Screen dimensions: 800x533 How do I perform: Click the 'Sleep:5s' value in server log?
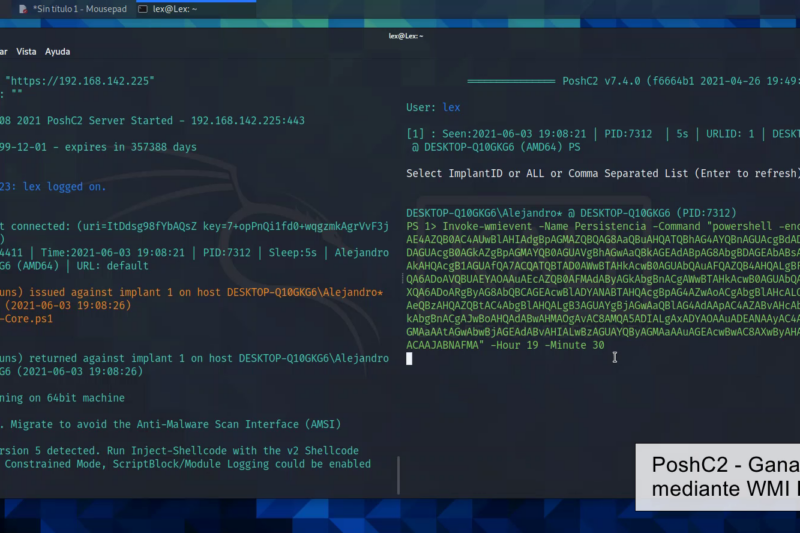pos(293,252)
